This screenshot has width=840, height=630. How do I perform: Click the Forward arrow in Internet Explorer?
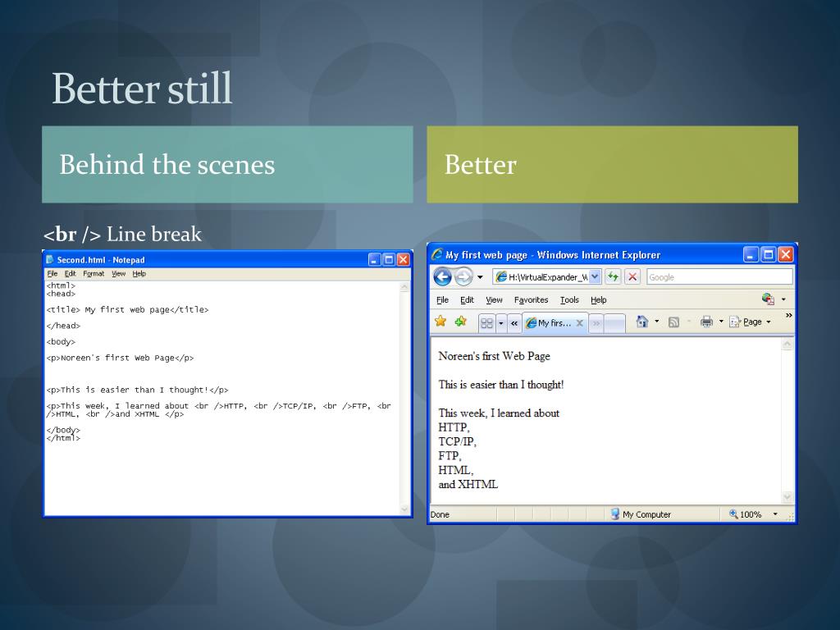pos(463,277)
